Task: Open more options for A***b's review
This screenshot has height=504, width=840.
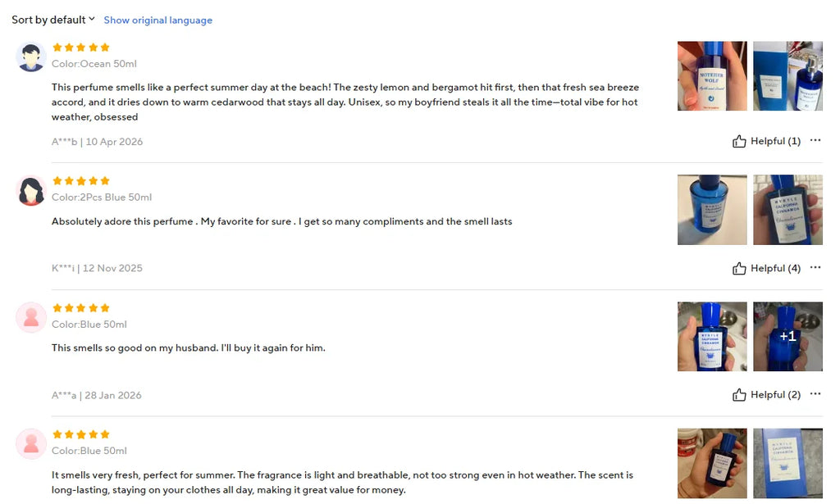Action: (x=815, y=140)
